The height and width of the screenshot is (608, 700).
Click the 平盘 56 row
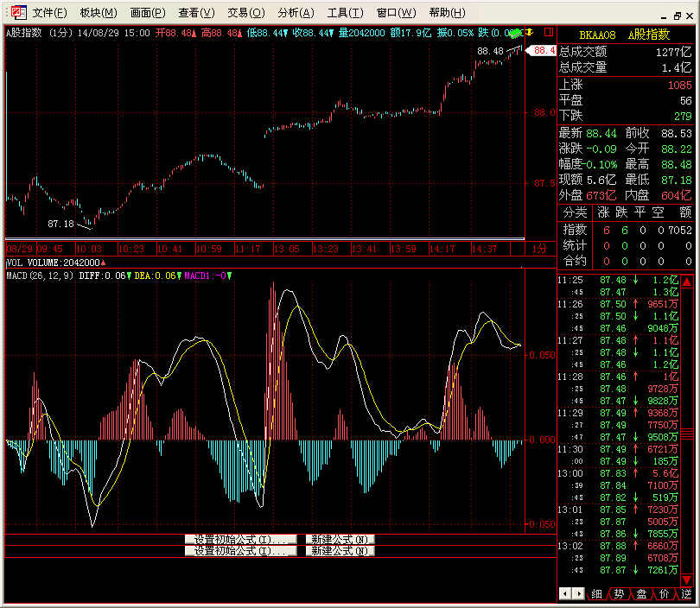625,100
